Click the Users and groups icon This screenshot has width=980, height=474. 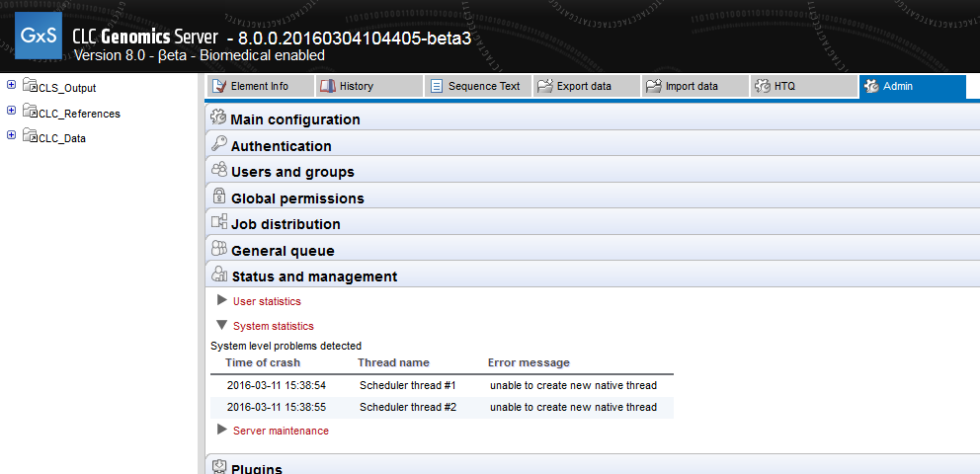point(219,171)
